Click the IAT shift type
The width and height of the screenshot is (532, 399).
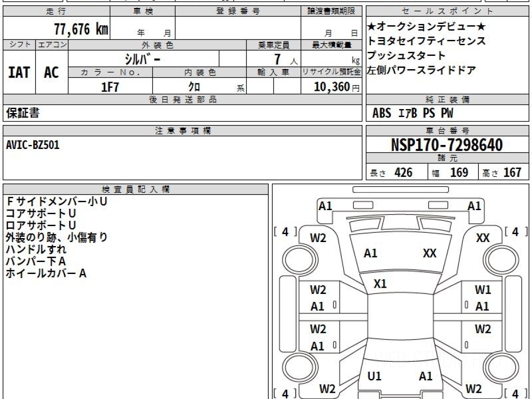click(19, 73)
